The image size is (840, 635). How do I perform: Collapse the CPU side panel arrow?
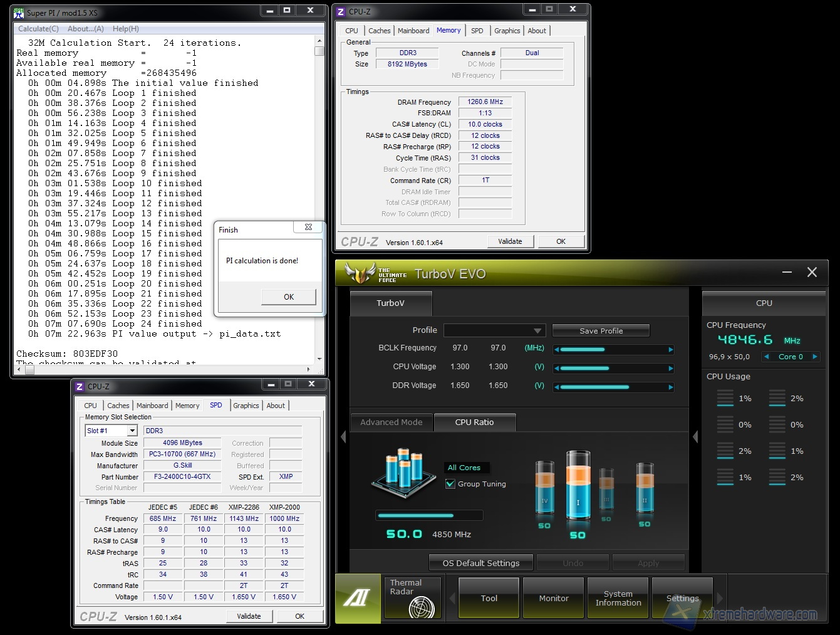click(x=695, y=437)
